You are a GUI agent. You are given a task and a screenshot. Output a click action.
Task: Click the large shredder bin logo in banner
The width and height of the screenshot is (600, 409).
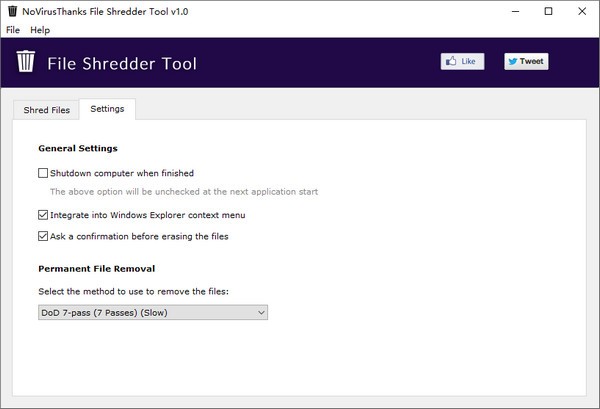tap(26, 61)
